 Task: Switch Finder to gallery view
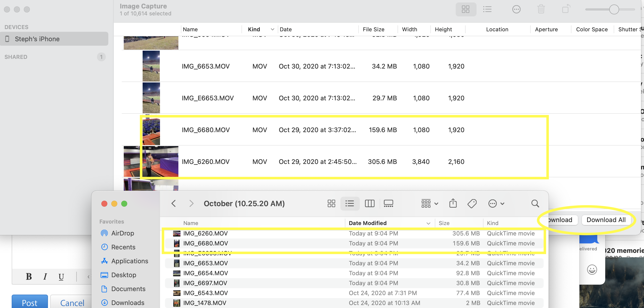point(388,203)
